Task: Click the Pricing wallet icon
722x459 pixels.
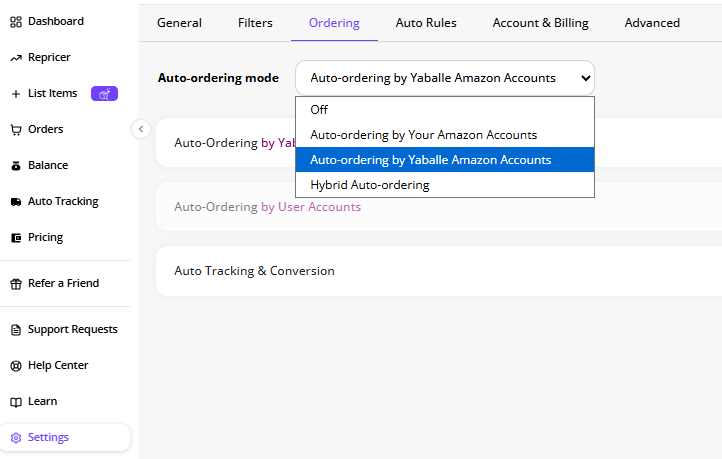Action: pos(16,238)
